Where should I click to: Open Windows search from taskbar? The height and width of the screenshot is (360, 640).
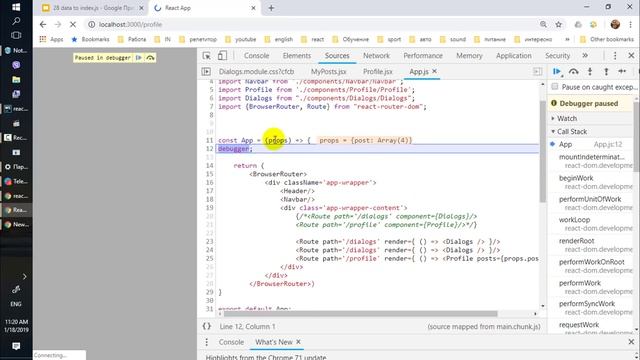(16, 21)
